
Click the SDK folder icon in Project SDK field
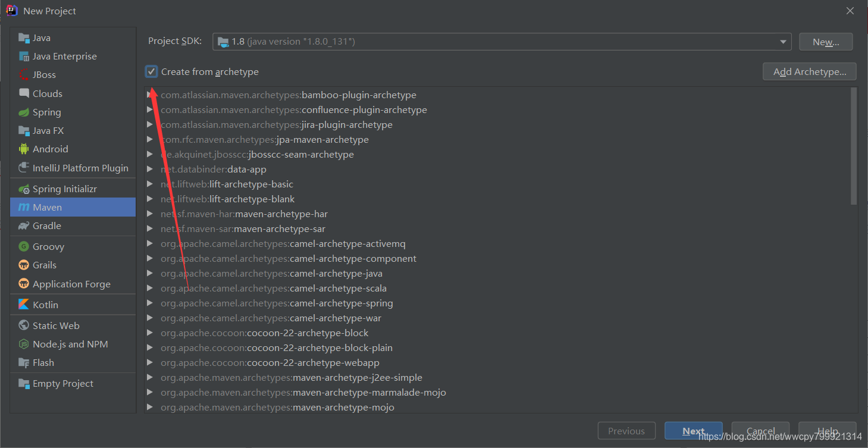pos(223,42)
